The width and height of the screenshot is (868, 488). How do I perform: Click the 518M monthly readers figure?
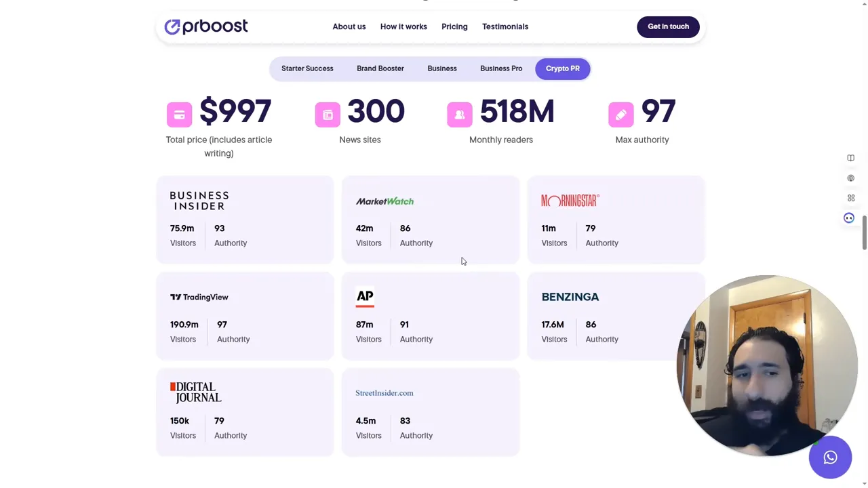click(x=517, y=112)
